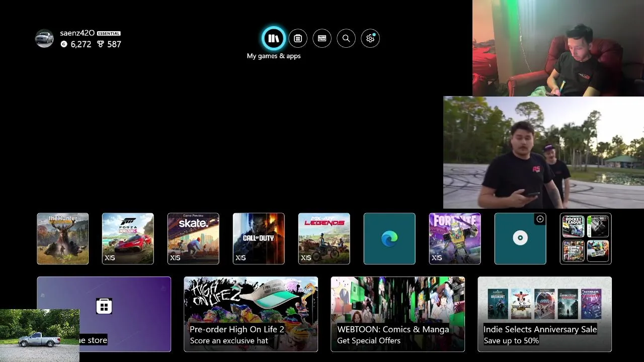The height and width of the screenshot is (362, 644).
Task: Select the webcam overlay of seated man
Action: point(558,48)
